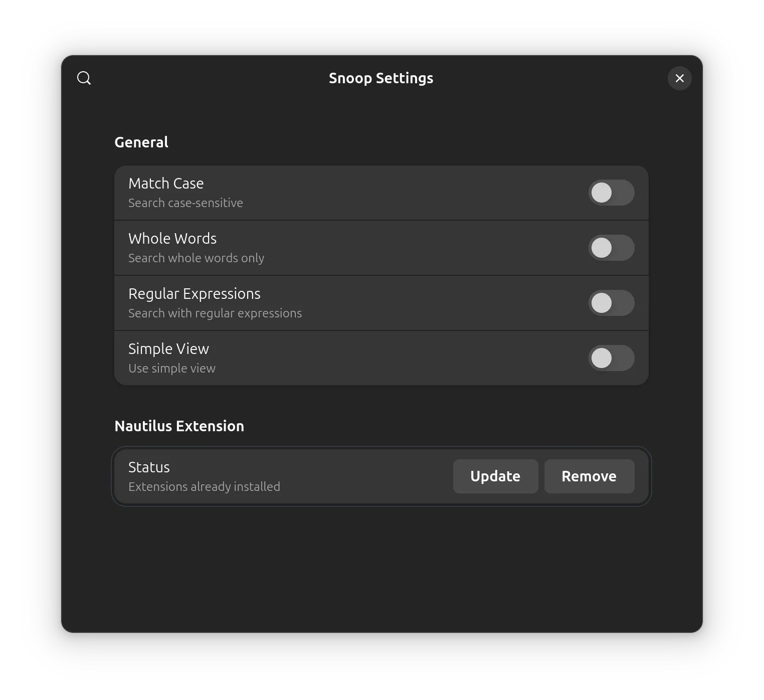This screenshot has width=764, height=700.
Task: Click the Simple View row title
Action: (168, 349)
